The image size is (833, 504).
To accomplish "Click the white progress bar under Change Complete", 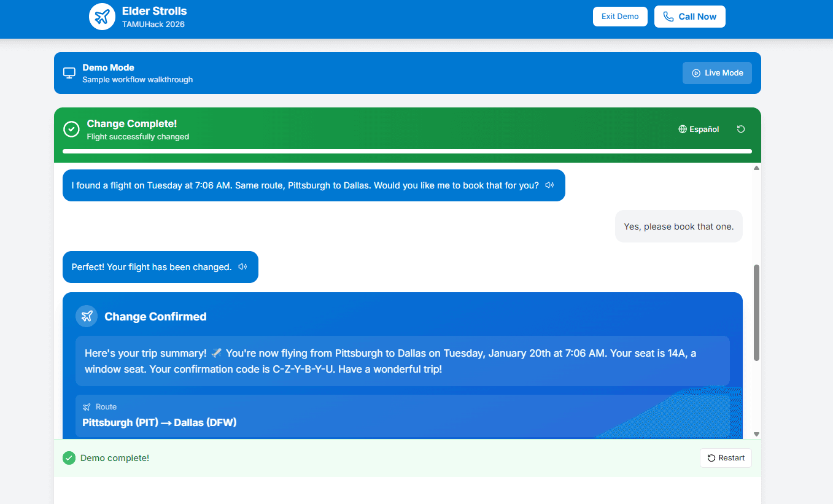I will (407, 151).
